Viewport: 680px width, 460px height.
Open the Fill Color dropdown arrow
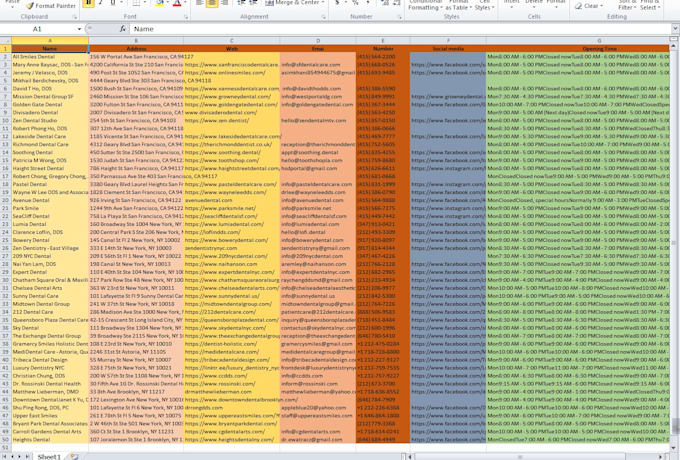point(167,3)
